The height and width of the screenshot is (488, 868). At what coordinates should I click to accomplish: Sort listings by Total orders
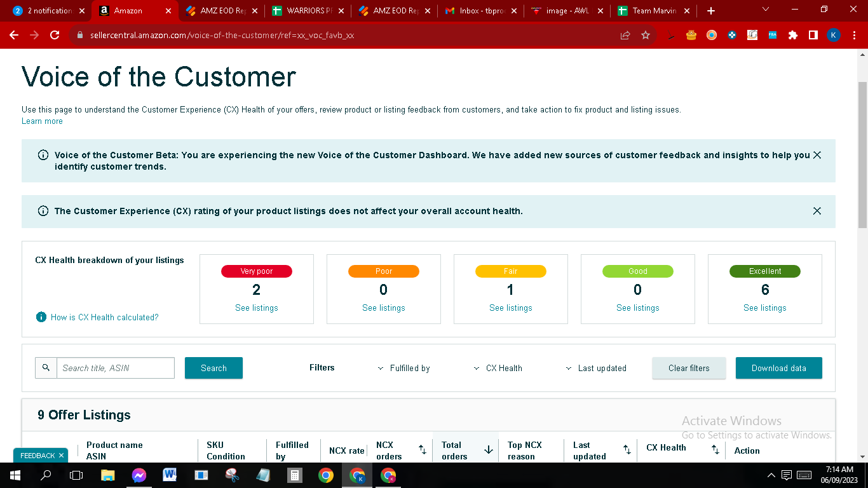489,450
